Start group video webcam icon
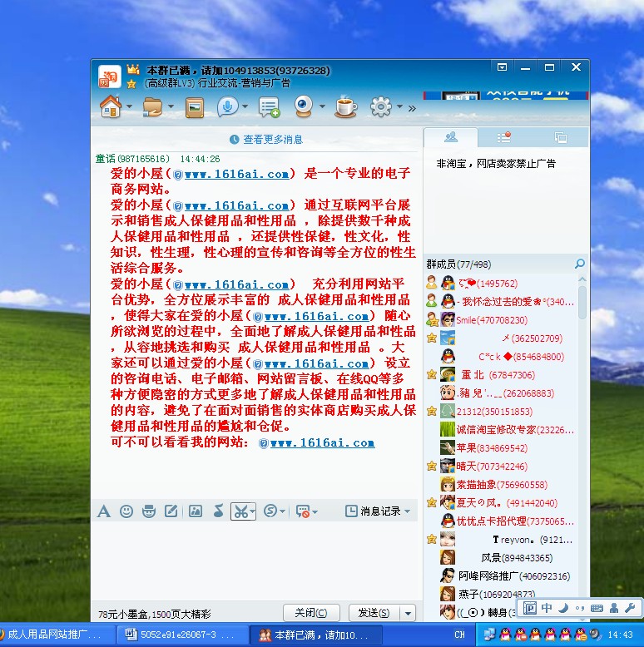The width and height of the screenshot is (644, 647). (x=304, y=107)
